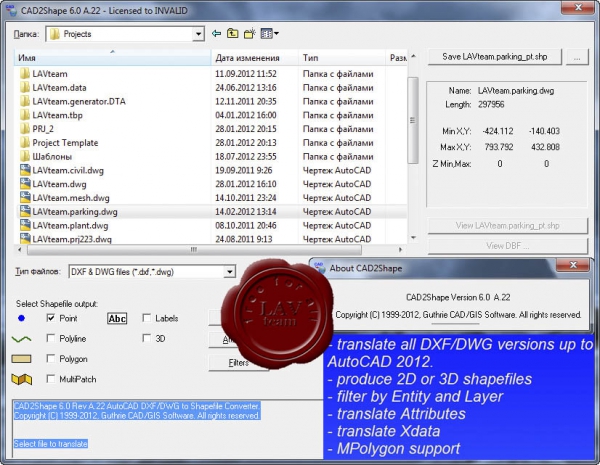Click date 11.09.2012 11:52 cell

point(246,74)
